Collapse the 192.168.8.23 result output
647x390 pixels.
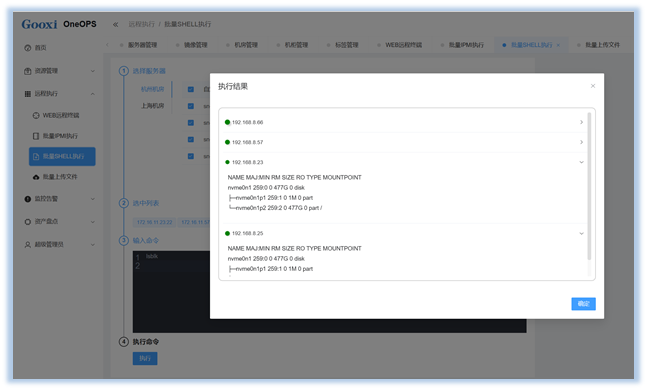click(581, 162)
